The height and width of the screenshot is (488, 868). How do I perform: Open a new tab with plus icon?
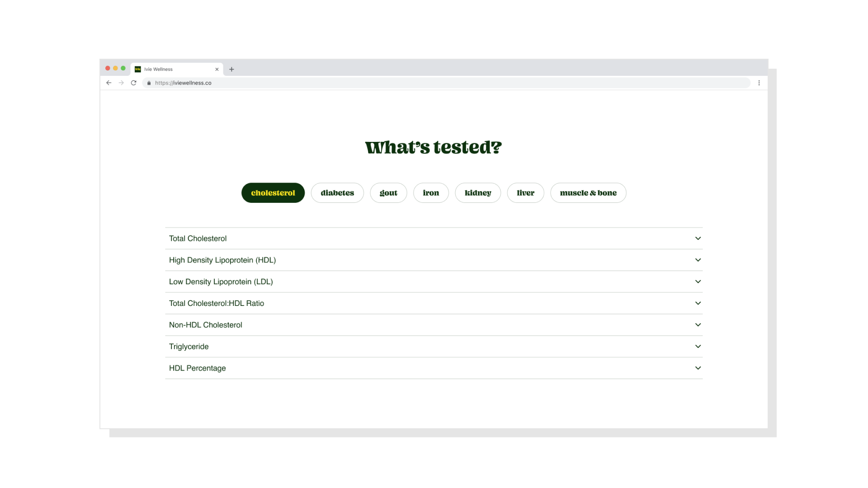(x=231, y=69)
